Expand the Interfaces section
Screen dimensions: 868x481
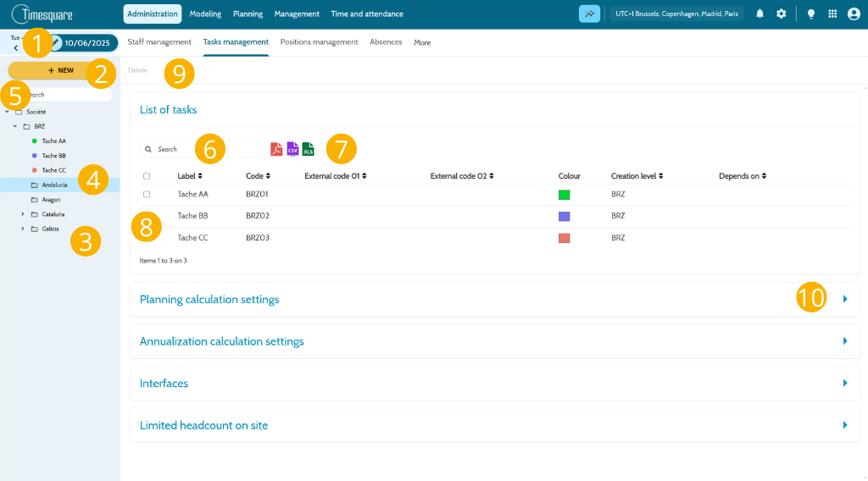coord(845,383)
